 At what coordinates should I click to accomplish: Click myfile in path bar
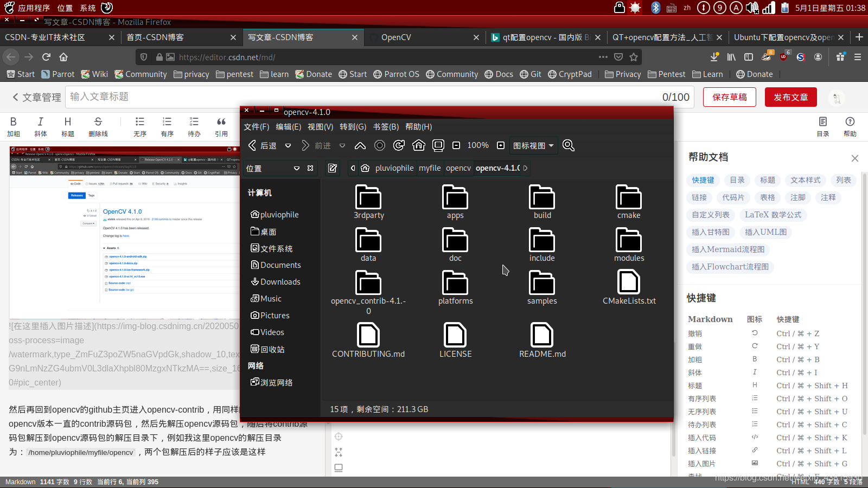click(430, 168)
